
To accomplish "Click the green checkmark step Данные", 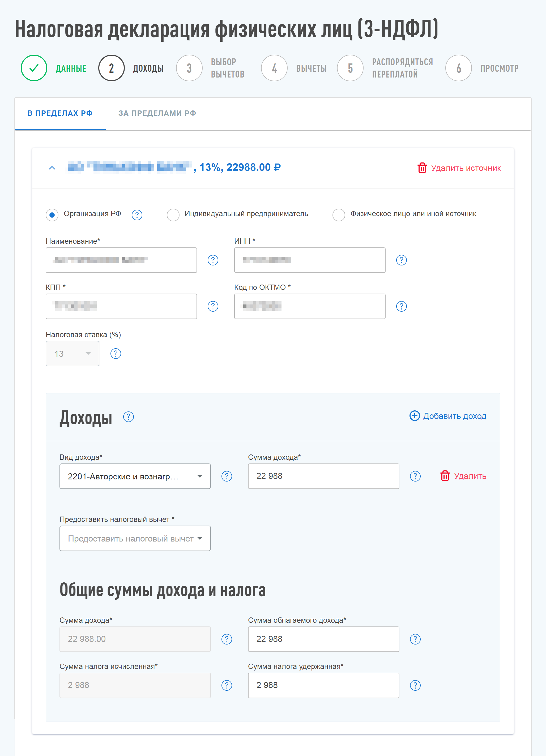I will coord(34,68).
